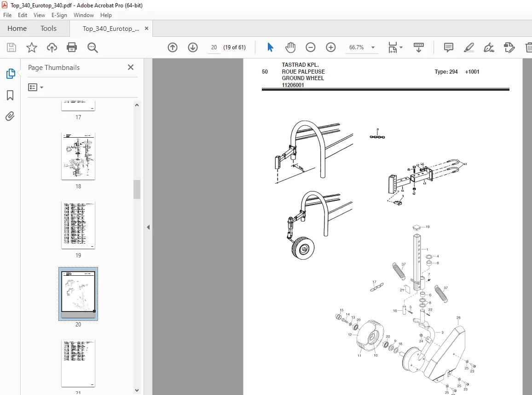
Task: Close the Top_340_Eurotop document tab
Action: [x=146, y=29]
